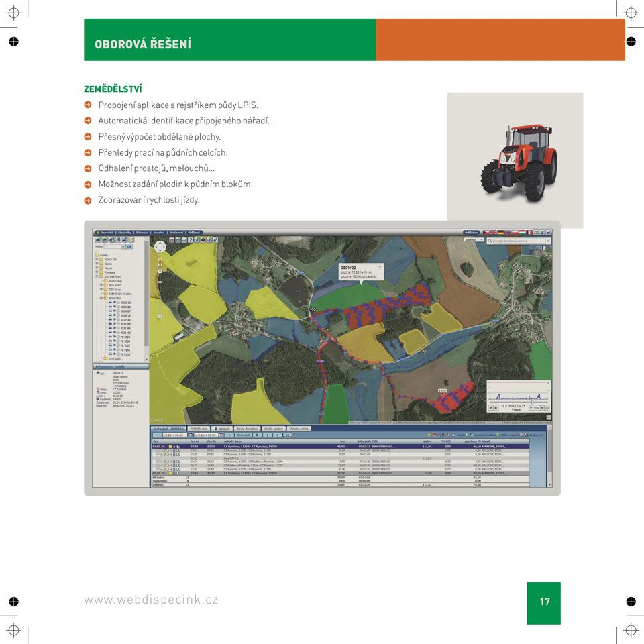Switch to the Došlé zprávy tab
The image size is (644, 644).
coord(274,429)
